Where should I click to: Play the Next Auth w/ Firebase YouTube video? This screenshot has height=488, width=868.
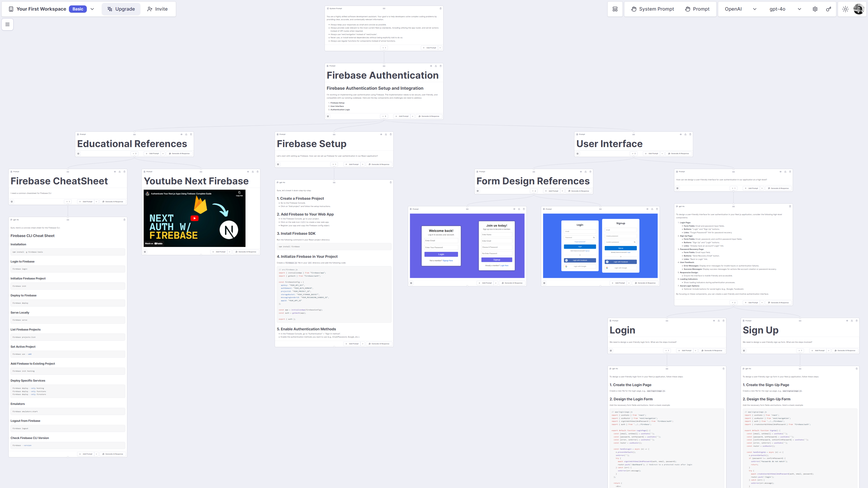point(194,218)
